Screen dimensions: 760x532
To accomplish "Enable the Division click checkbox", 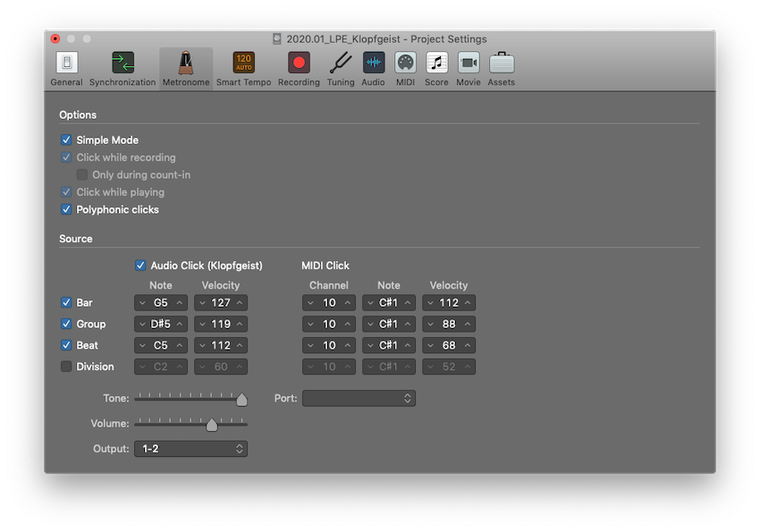I will [x=66, y=367].
